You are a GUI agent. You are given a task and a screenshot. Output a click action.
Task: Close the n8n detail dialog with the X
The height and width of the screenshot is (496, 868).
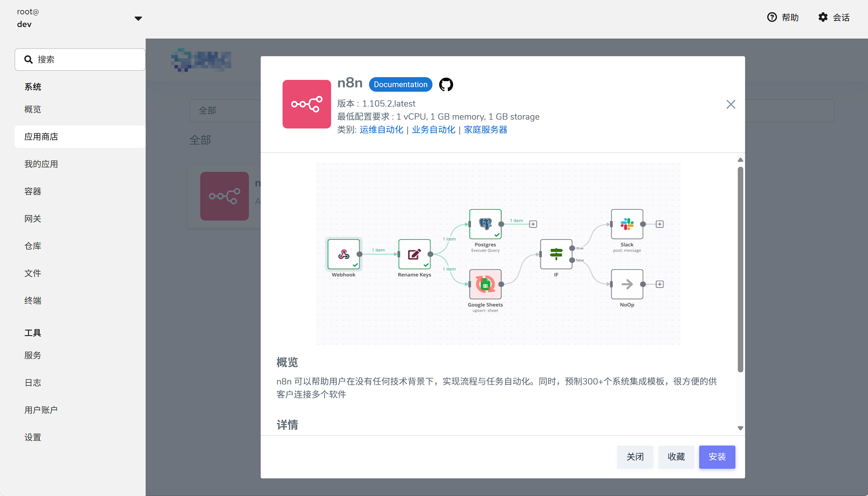point(731,104)
